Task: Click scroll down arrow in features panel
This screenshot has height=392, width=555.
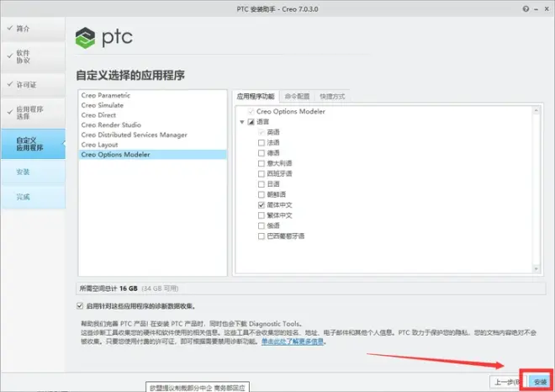Action: pyautogui.click(x=536, y=269)
